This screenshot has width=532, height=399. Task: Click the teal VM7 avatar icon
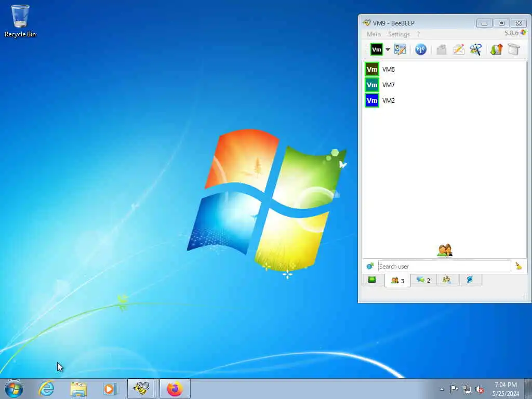pos(372,85)
